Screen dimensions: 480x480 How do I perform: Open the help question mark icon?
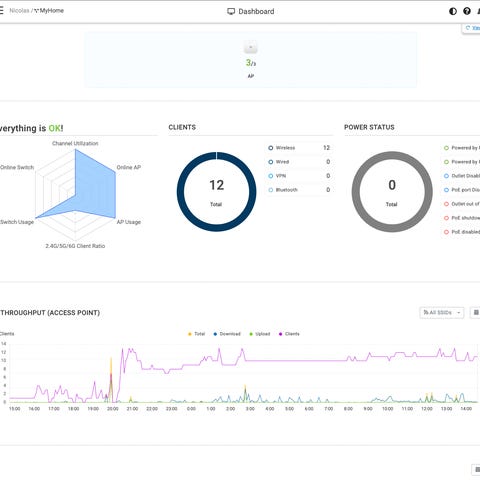tap(467, 11)
